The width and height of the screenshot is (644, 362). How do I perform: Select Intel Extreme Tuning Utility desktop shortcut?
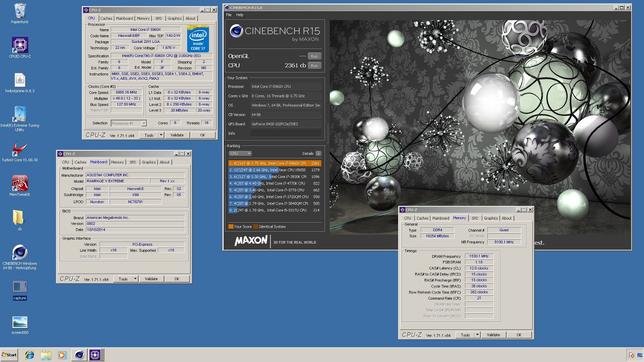tap(20, 119)
